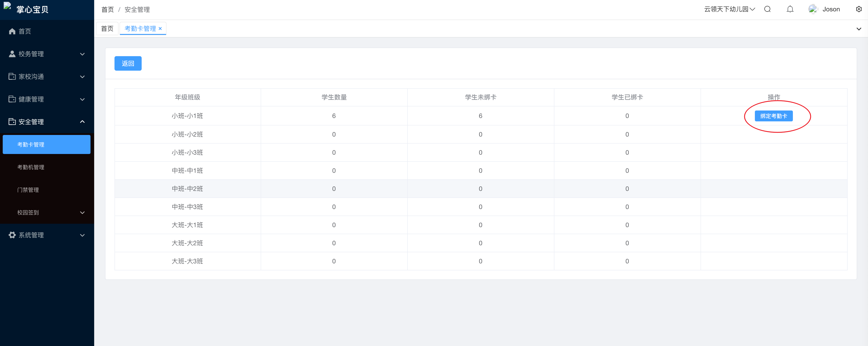Click the 安全管理 folder icon
Image resolution: width=868 pixels, height=346 pixels.
pyautogui.click(x=12, y=122)
